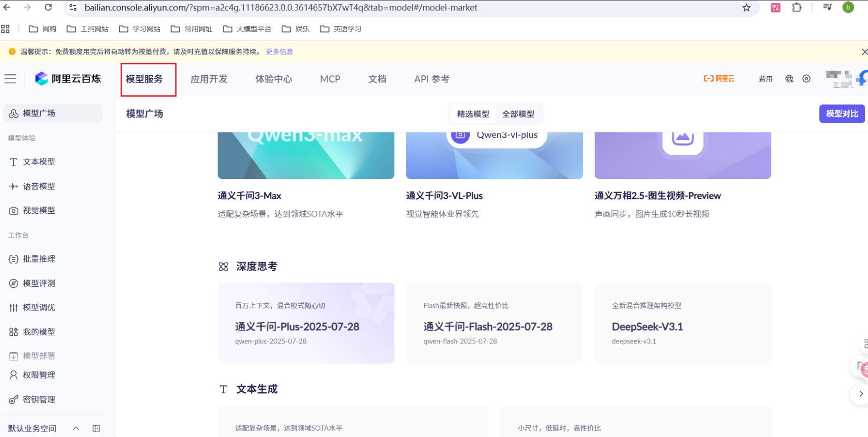Image resolution: width=868 pixels, height=437 pixels.
Task: Open the media control icon in toolbar
Action: coord(827,8)
